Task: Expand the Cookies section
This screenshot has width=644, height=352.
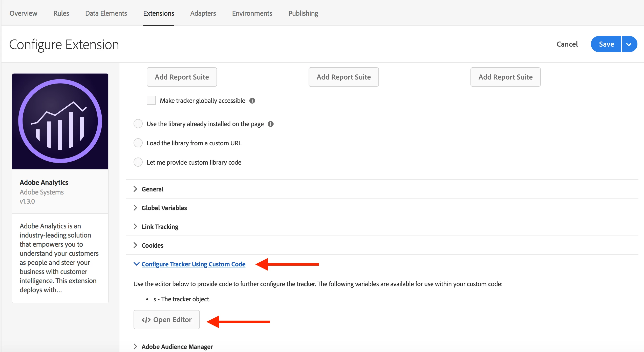Action: [152, 245]
